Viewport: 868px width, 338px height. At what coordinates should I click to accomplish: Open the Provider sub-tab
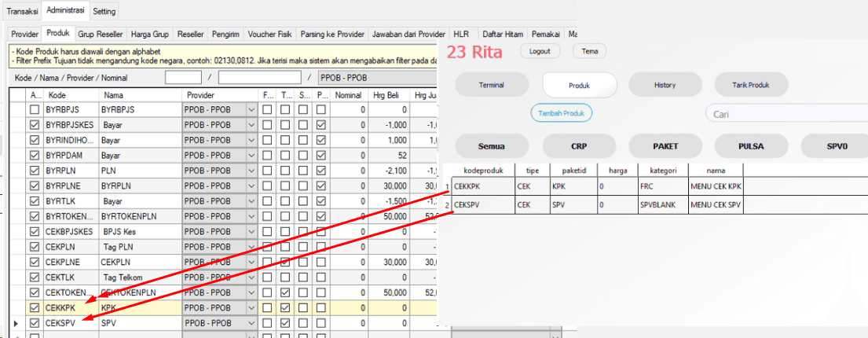(25, 35)
